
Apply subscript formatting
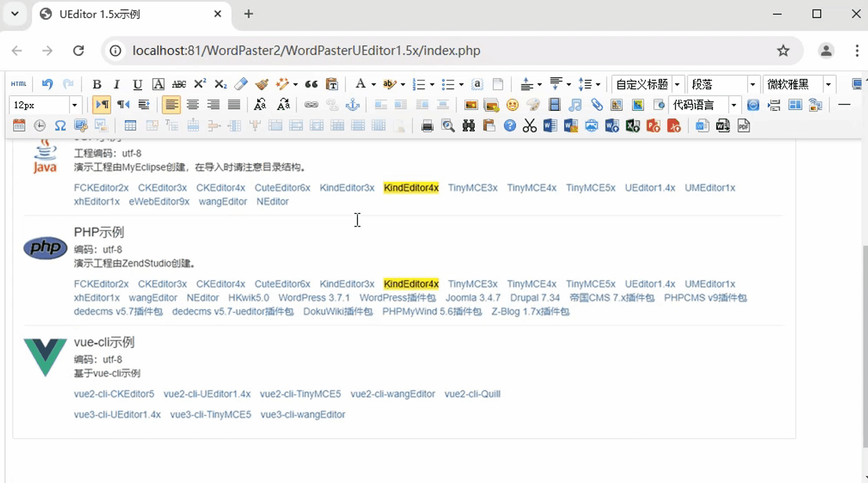tap(220, 84)
